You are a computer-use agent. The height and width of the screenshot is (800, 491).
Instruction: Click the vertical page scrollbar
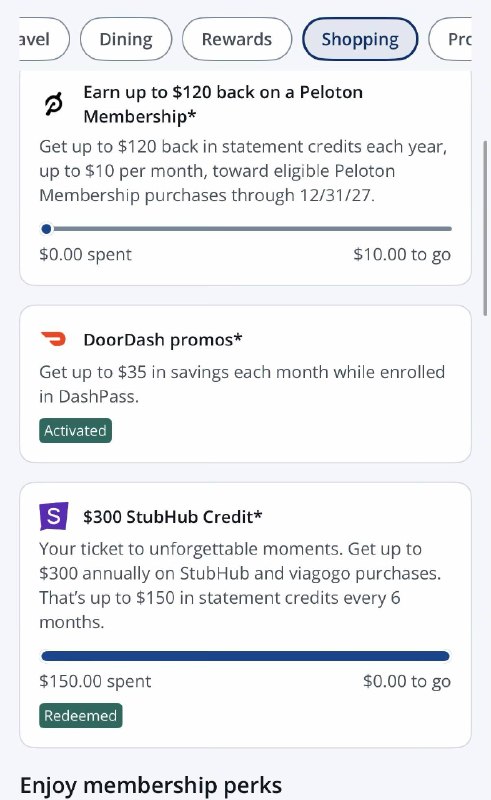pyautogui.click(x=484, y=228)
